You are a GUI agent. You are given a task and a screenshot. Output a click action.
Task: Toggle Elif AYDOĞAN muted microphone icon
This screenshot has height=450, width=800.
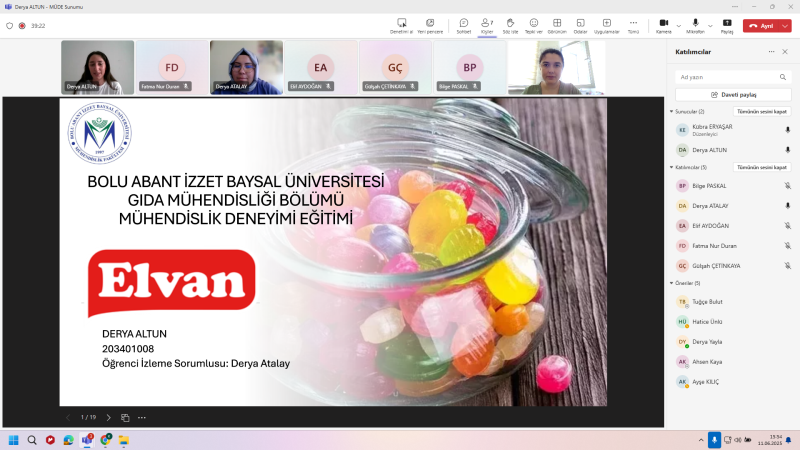click(787, 226)
